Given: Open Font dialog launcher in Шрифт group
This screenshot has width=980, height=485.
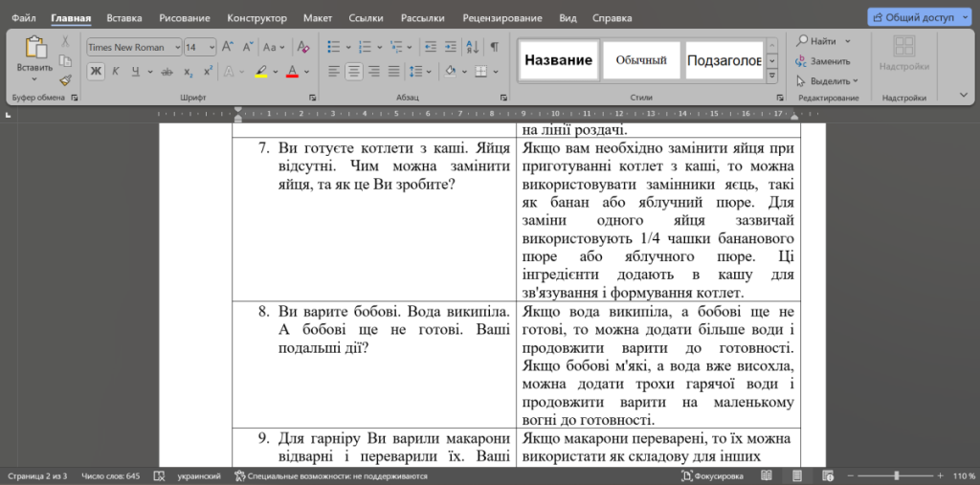Looking at the screenshot, I should [312, 98].
